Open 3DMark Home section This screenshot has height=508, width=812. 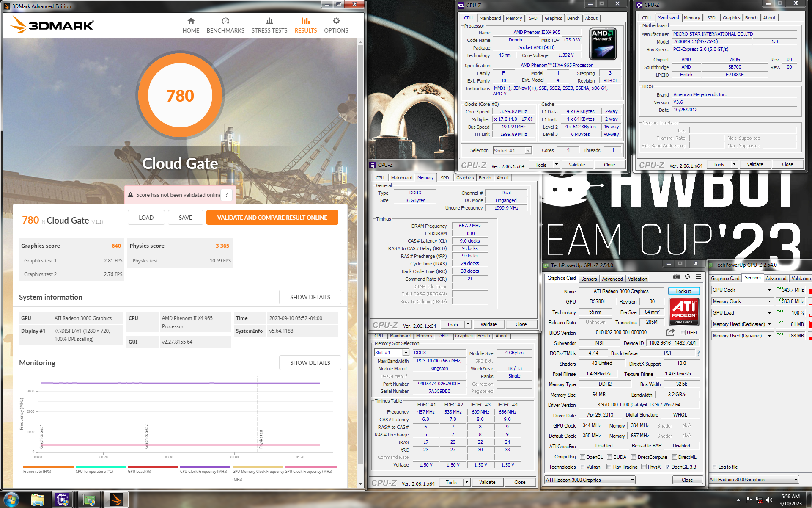(191, 25)
